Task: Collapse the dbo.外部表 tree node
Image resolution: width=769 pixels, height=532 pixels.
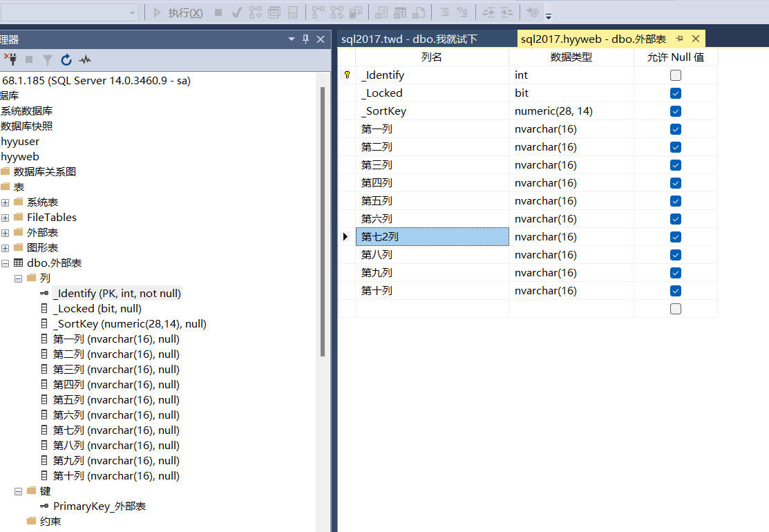Action: (x=6, y=263)
